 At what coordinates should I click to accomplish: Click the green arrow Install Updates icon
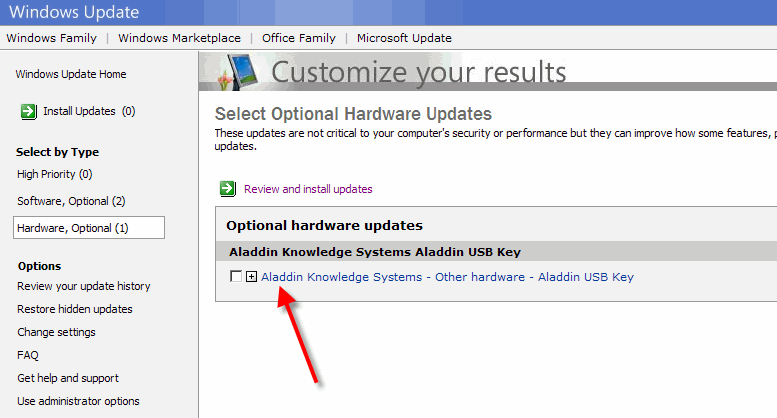(x=29, y=111)
